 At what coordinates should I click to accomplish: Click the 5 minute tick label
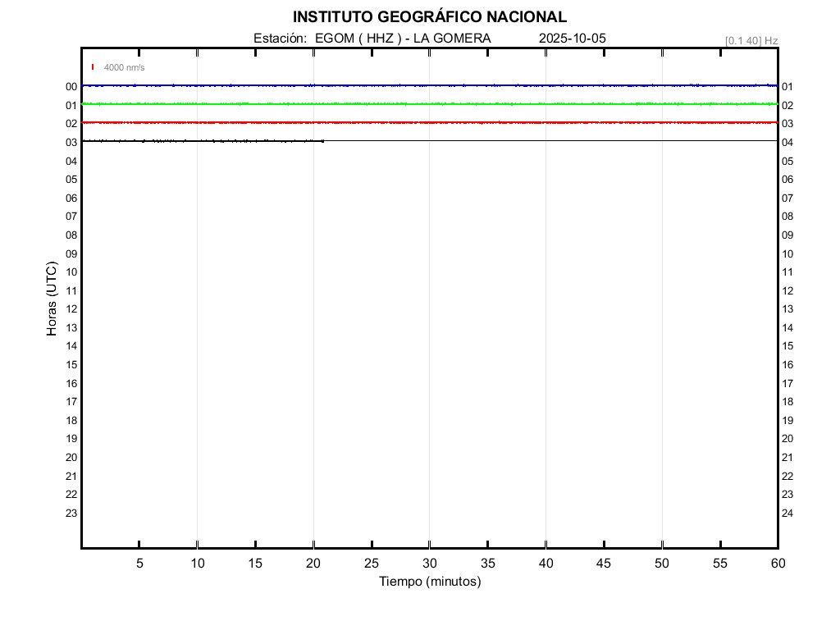[139, 563]
